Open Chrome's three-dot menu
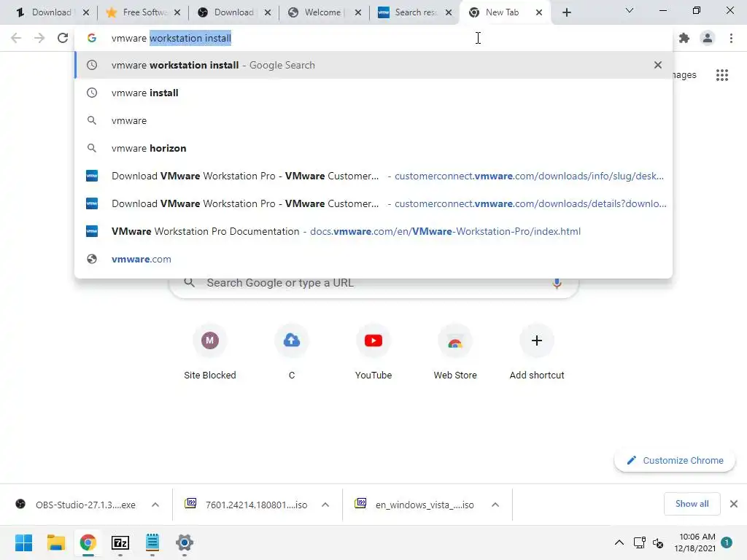This screenshot has width=747, height=560. pos(731,38)
